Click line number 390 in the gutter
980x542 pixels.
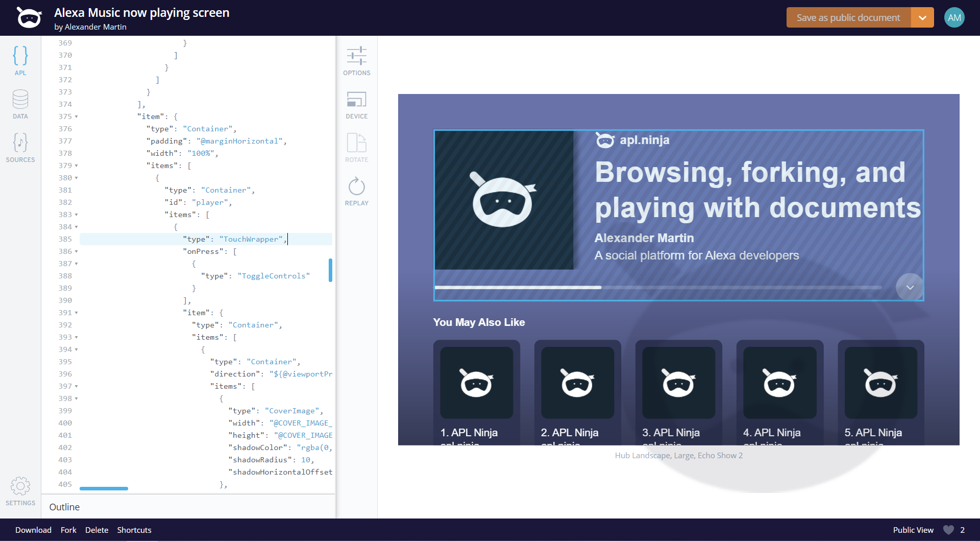pos(65,300)
